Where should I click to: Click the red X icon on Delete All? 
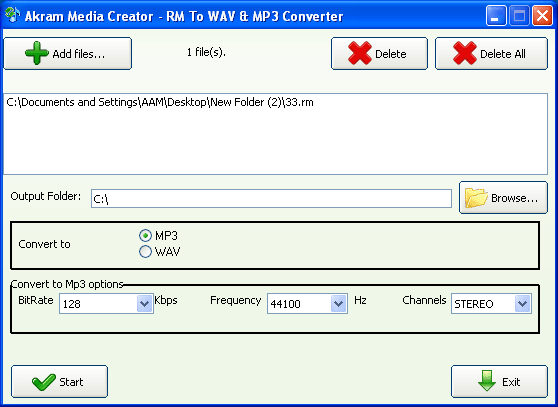pyautogui.click(x=465, y=53)
